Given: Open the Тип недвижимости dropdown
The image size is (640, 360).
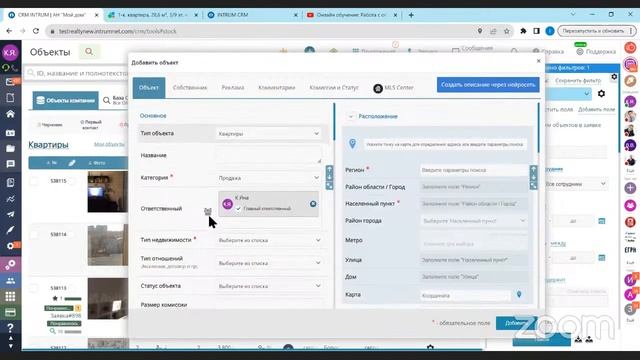Looking at the screenshot, I should click(269, 240).
